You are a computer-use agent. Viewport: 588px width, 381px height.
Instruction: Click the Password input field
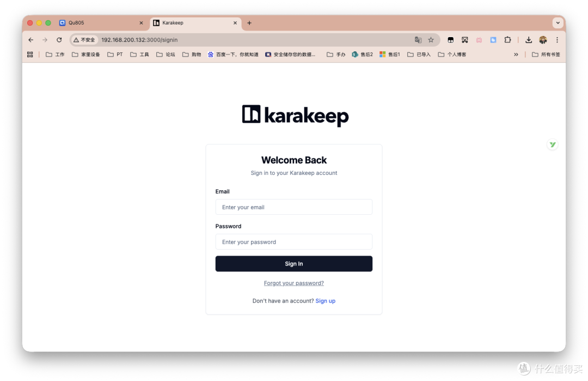293,242
